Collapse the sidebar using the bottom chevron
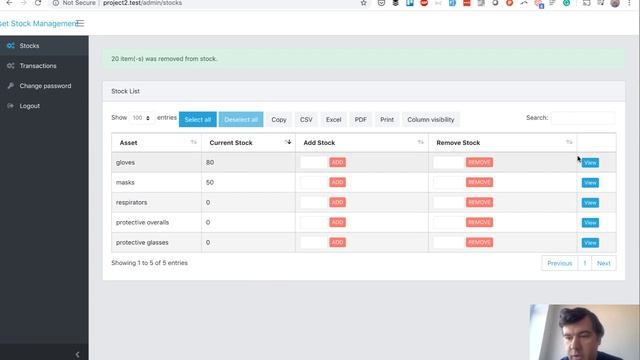The width and height of the screenshot is (640, 360). pos(77,354)
